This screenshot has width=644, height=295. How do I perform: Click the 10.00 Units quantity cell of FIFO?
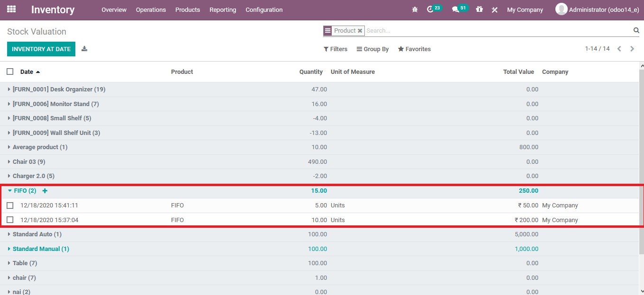coord(319,220)
